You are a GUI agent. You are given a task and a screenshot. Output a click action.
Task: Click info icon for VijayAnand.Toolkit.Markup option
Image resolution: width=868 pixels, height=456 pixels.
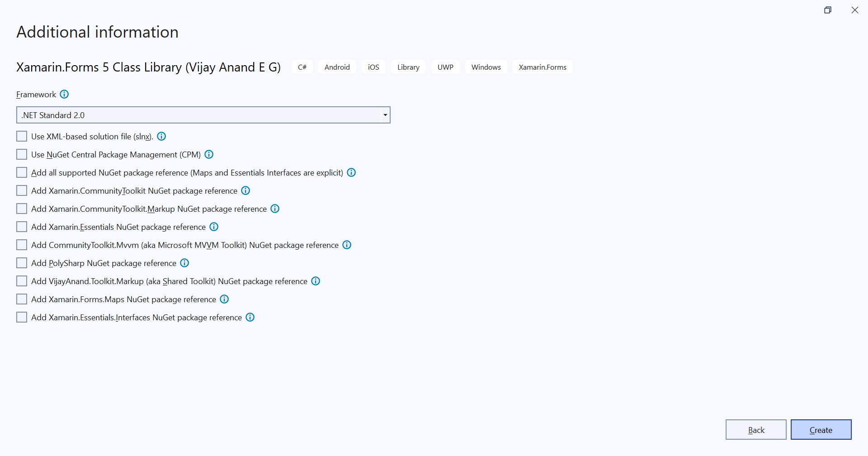click(x=316, y=281)
